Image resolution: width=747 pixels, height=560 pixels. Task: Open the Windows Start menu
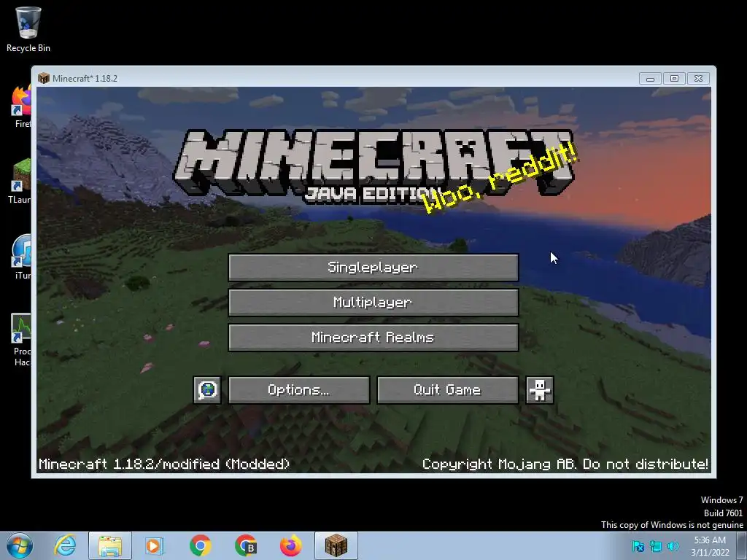(x=20, y=545)
